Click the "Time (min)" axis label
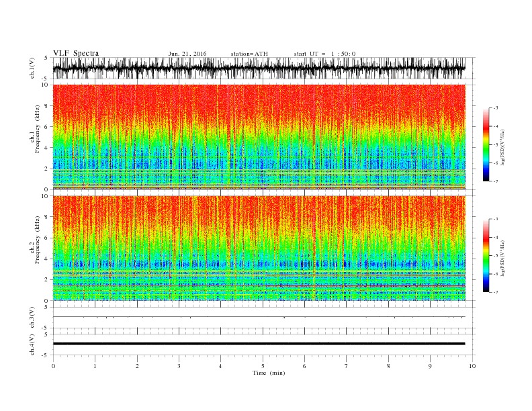 [x=269, y=373]
